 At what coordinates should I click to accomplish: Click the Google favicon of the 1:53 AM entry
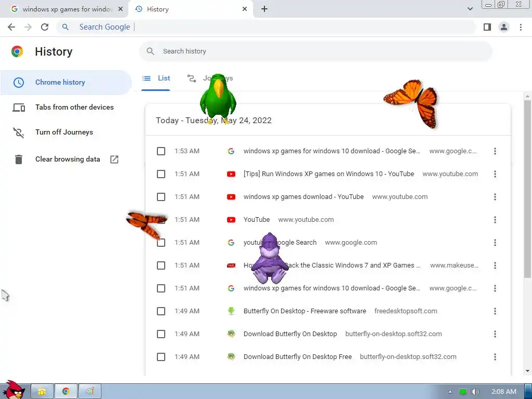click(231, 151)
